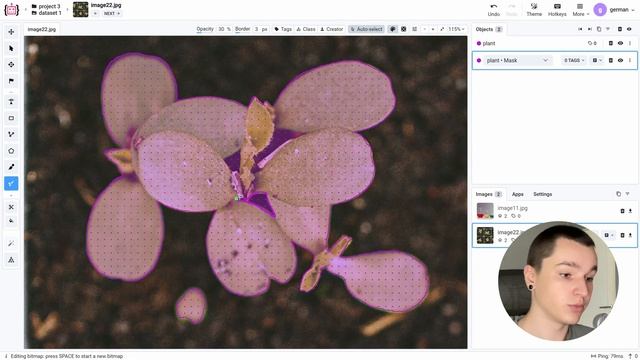
Task: Click the Undo button
Action: pyautogui.click(x=493, y=9)
